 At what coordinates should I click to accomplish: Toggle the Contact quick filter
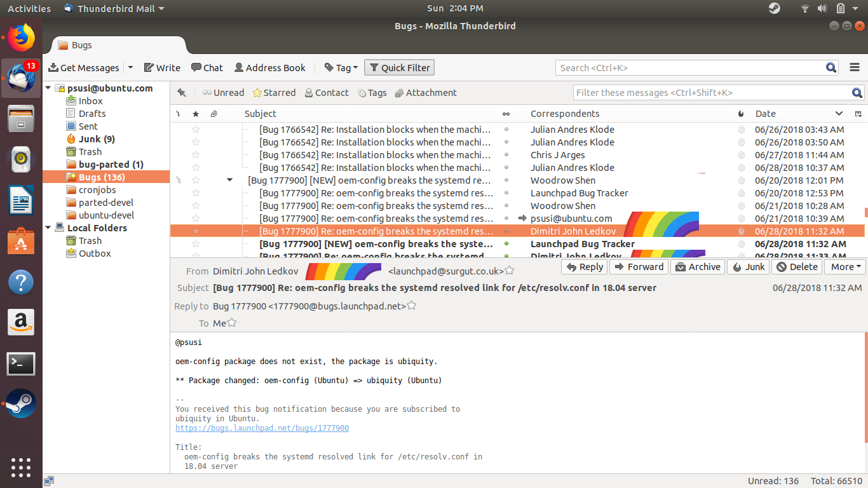(327, 93)
